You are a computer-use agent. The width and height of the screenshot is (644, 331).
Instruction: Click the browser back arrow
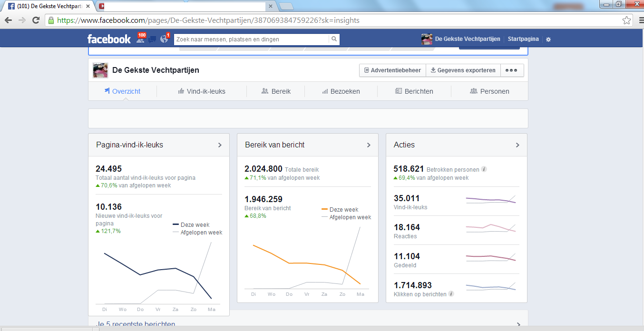[x=8, y=20]
